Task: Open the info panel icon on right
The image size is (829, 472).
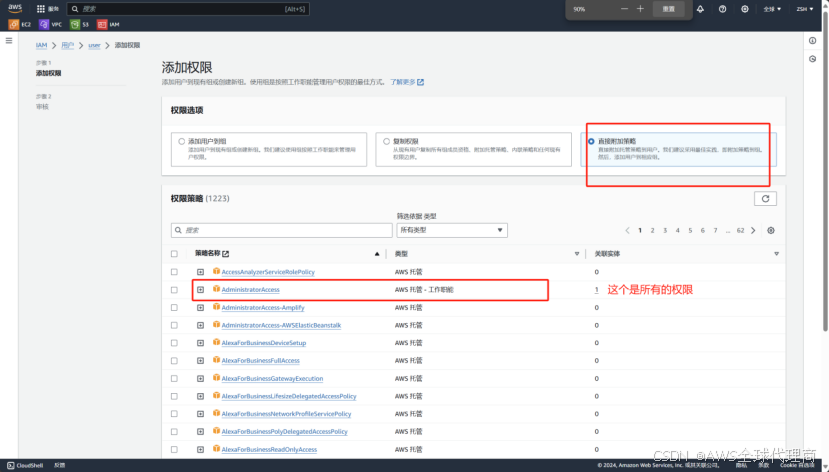Action: 813,41
